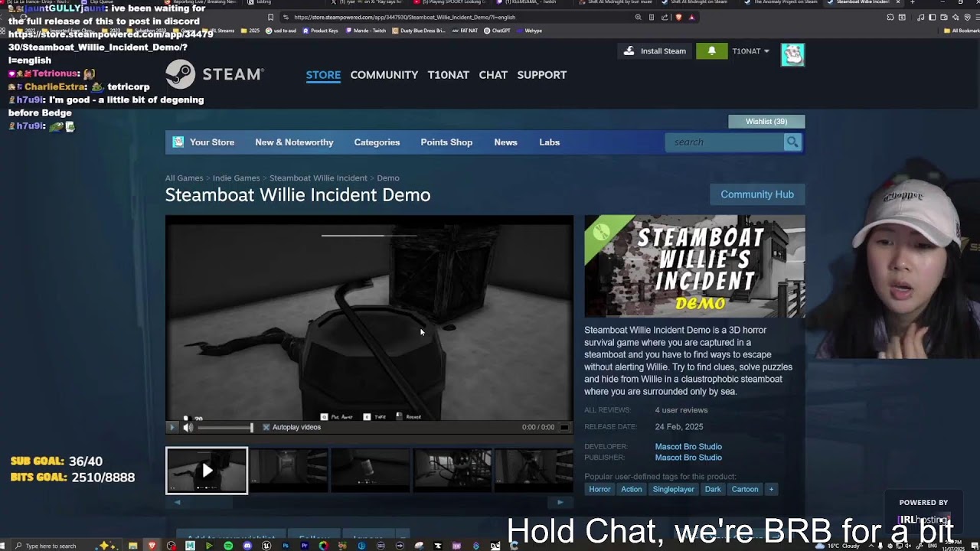Open the T10NAT top menu item
This screenshot has height=551, width=980.
tap(449, 75)
